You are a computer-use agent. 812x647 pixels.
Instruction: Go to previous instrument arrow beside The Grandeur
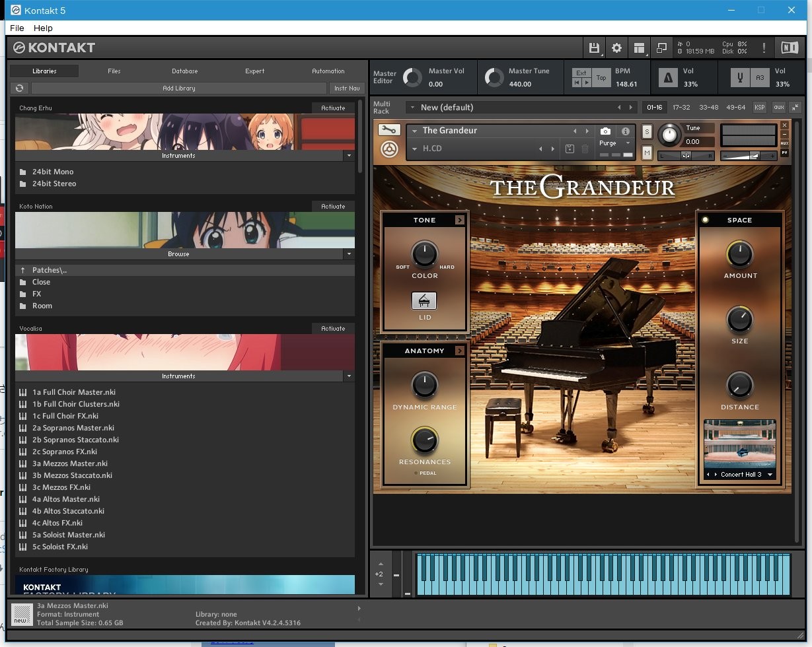click(575, 131)
